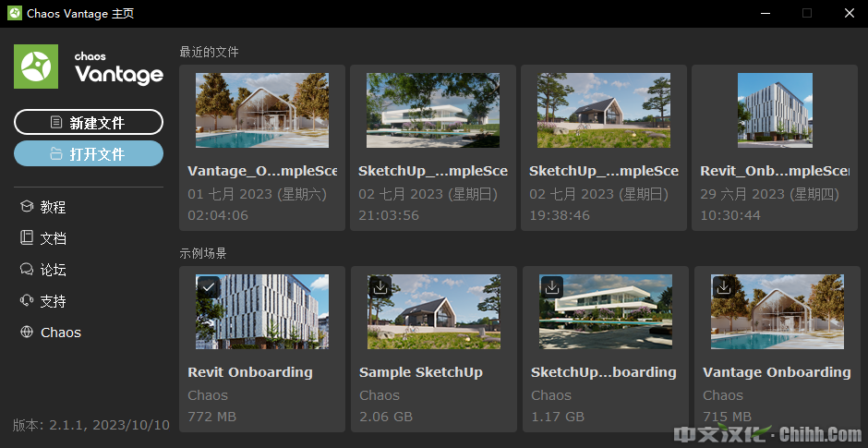
Task: Open the 教程 tutorials link
Action: (x=53, y=207)
